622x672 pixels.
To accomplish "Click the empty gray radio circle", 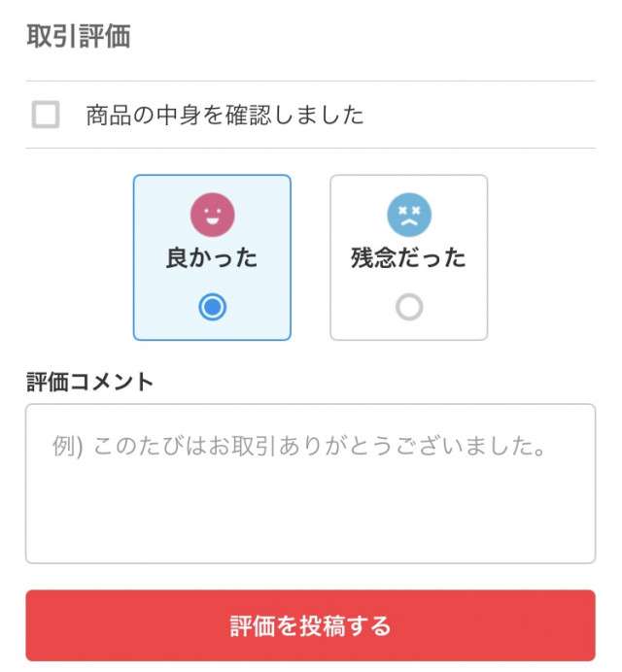I will point(409,307).
